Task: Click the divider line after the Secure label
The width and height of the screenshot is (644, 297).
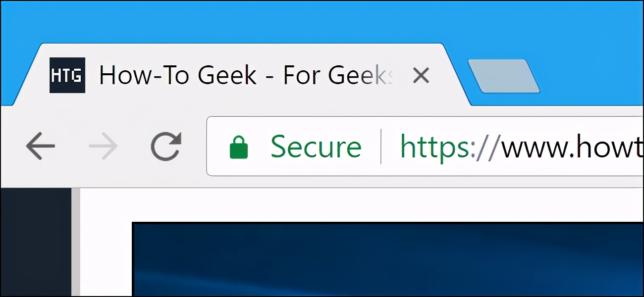Action: tap(381, 147)
